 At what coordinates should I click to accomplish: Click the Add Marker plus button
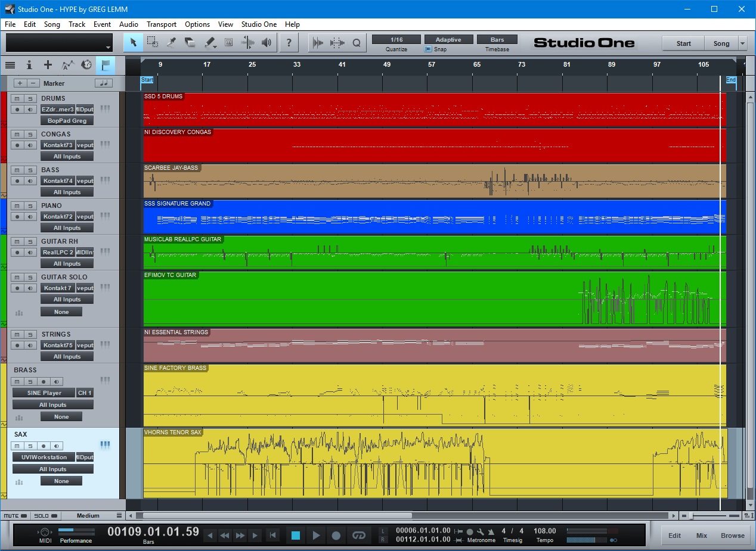(20, 83)
